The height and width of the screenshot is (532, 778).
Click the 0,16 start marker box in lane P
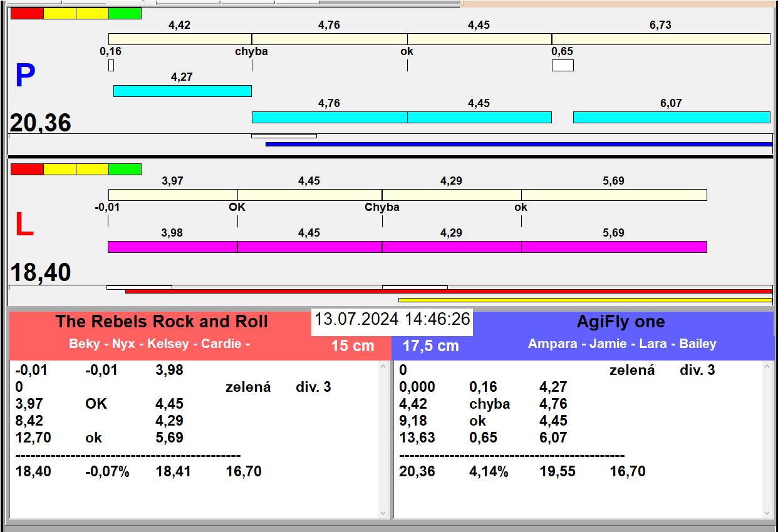coord(111,65)
